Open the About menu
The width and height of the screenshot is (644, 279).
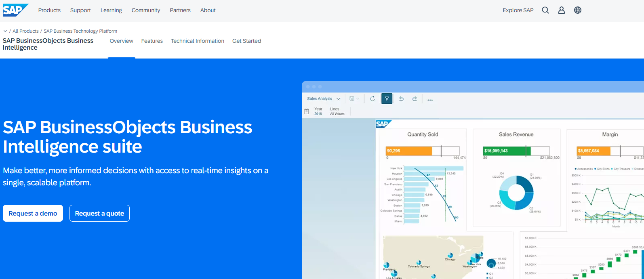pyautogui.click(x=208, y=10)
